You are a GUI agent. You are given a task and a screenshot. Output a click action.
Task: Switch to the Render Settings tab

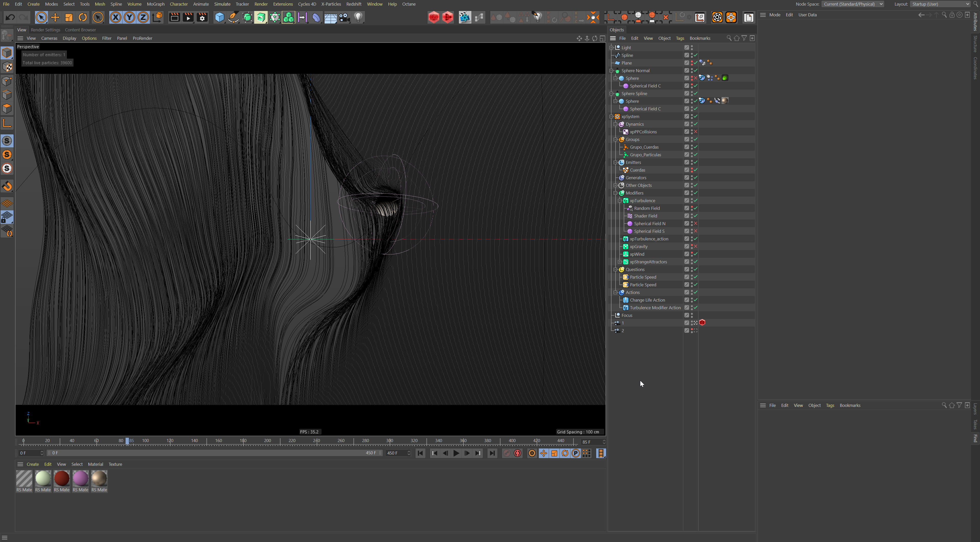[45, 30]
